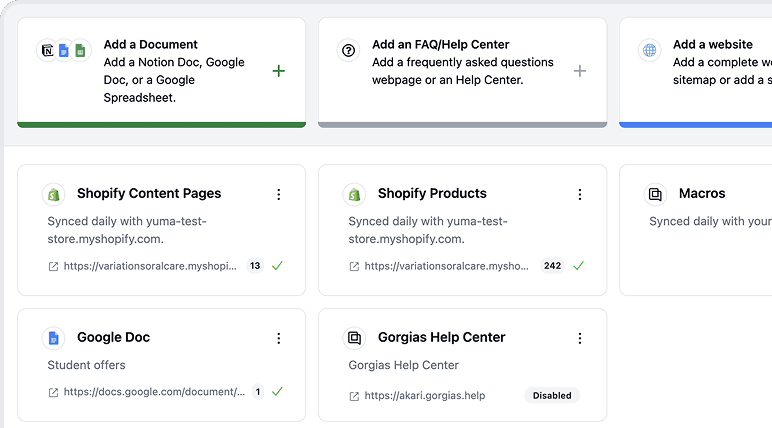Screen dimensions: 772x428
Task: Click the Shopify icon on Shopify Products card
Action: click(x=354, y=194)
